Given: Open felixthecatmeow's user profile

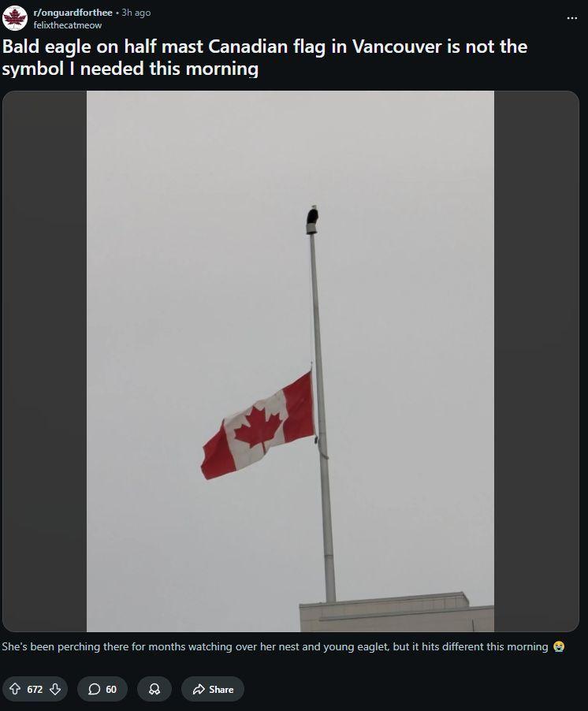Looking at the screenshot, I should pos(68,25).
